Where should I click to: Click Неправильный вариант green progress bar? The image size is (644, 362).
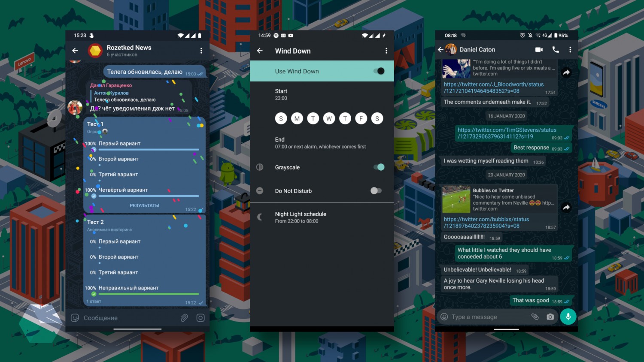(149, 294)
